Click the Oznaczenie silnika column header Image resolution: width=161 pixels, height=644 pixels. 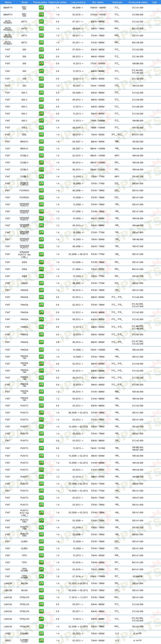pos(138,2)
